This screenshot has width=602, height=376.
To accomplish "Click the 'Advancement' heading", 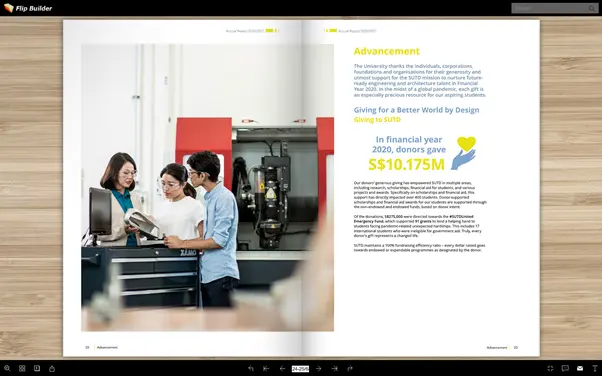I will pos(387,51).
